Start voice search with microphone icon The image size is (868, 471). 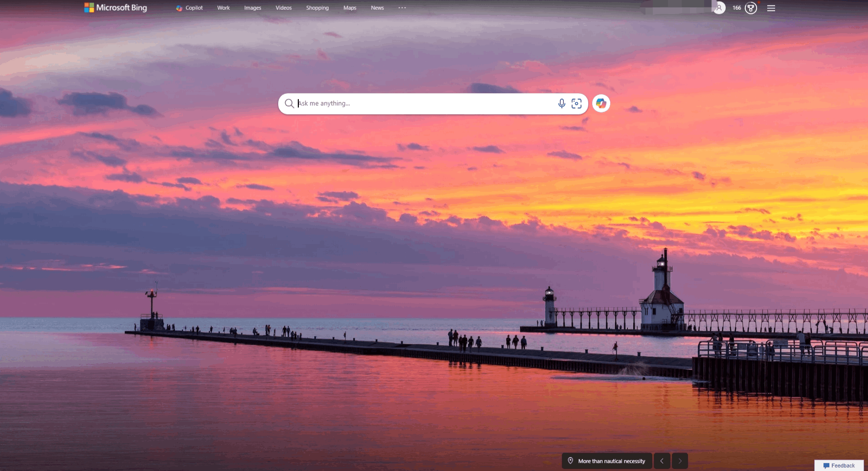coord(562,104)
